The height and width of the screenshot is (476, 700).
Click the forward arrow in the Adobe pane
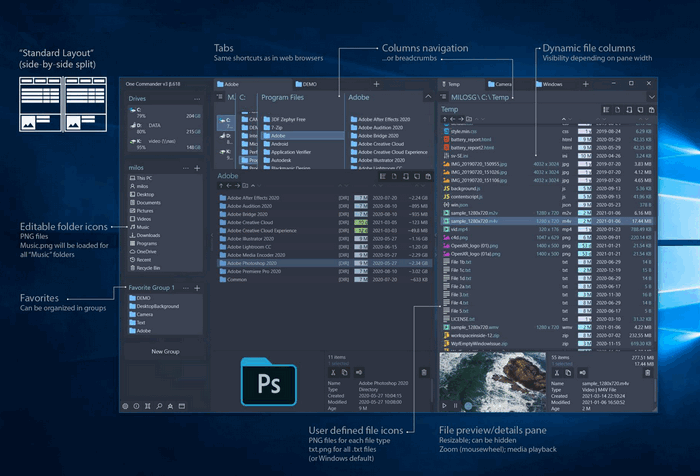coord(237,186)
